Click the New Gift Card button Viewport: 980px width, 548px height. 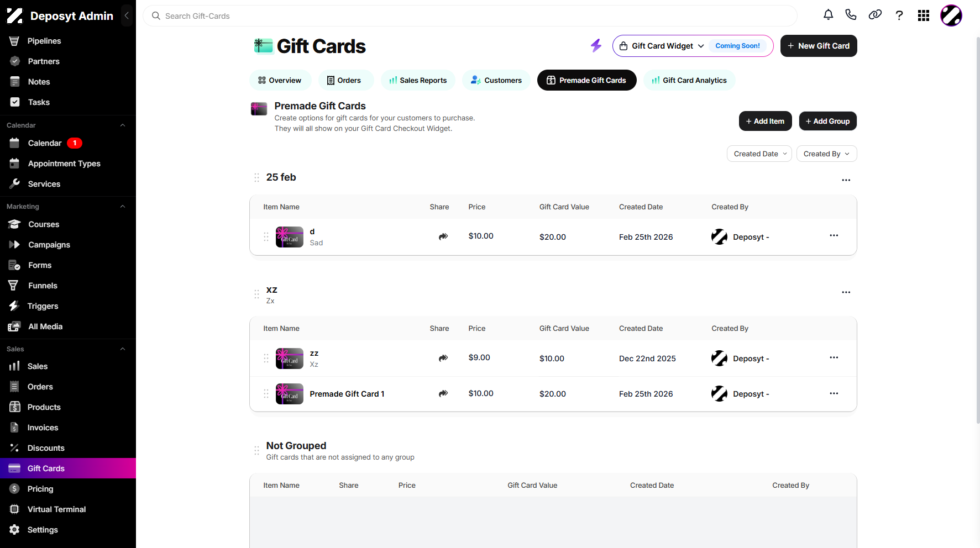coord(819,46)
